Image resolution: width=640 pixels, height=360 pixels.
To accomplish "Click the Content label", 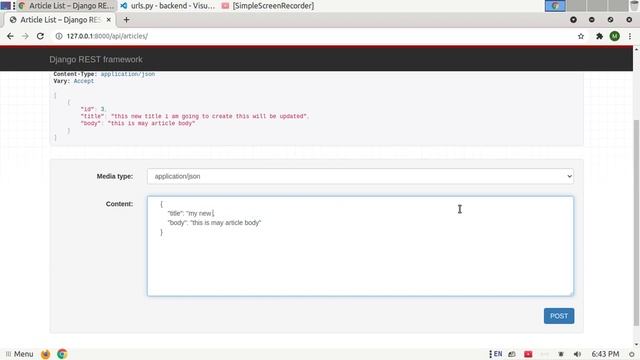I will [119, 204].
